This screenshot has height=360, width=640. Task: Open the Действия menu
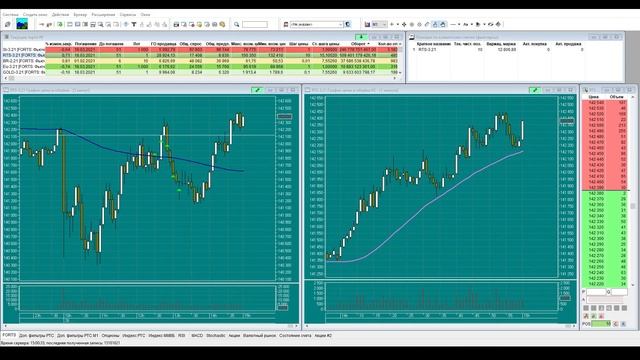60,15
